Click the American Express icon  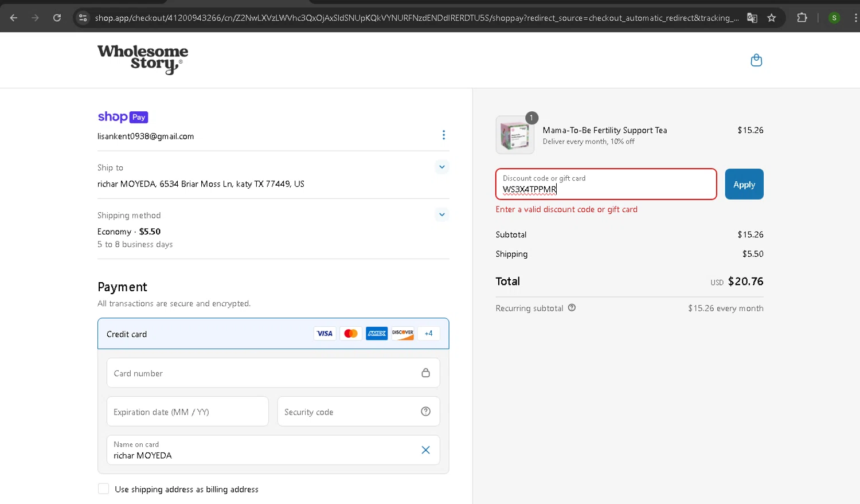pyautogui.click(x=377, y=334)
